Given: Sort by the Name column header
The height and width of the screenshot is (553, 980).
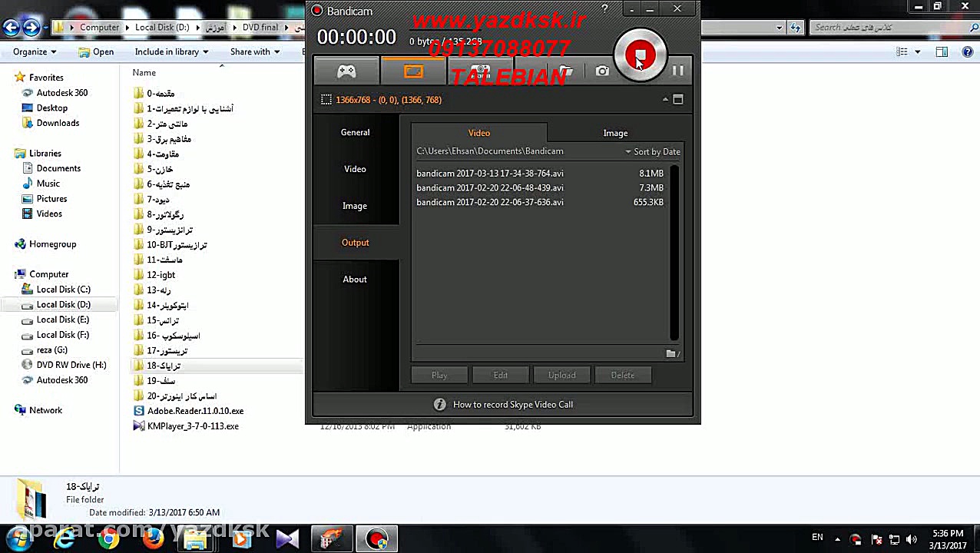Looking at the screenshot, I should 144,73.
